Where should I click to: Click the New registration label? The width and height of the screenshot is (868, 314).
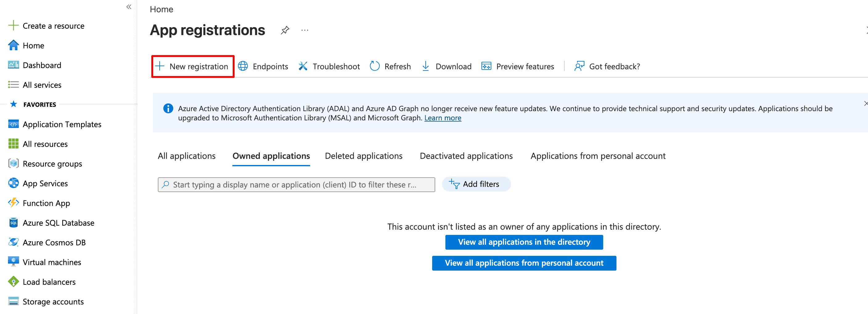[199, 66]
